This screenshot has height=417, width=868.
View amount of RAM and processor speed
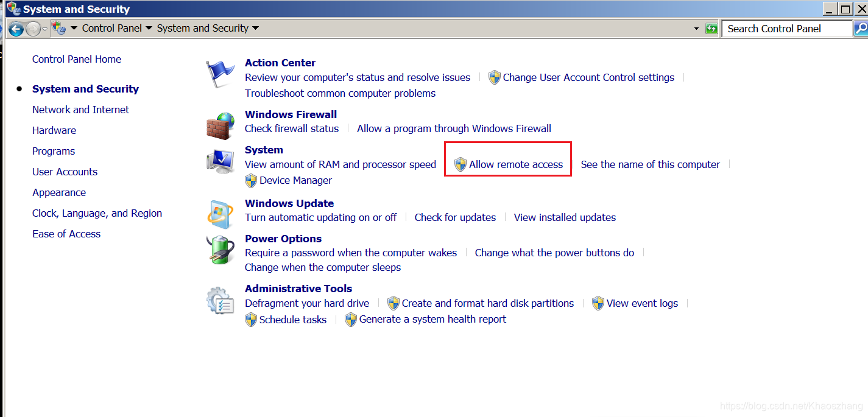coord(340,164)
